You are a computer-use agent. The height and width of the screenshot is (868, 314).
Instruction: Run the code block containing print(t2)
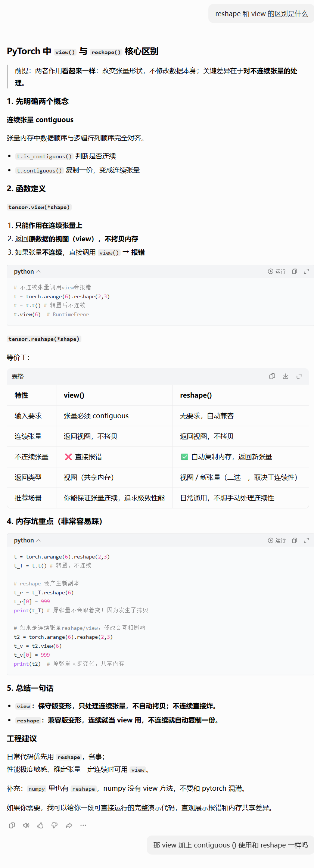click(277, 540)
